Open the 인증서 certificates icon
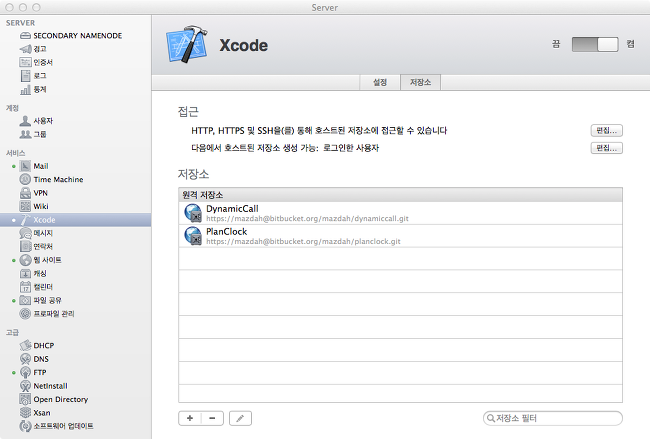Image resolution: width=650 pixels, height=439 pixels. 25,62
